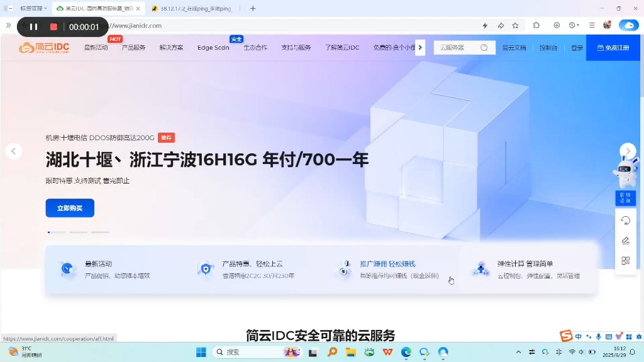Open the 生态合作 nav menu
The width and height of the screenshot is (644, 362).
click(x=255, y=48)
